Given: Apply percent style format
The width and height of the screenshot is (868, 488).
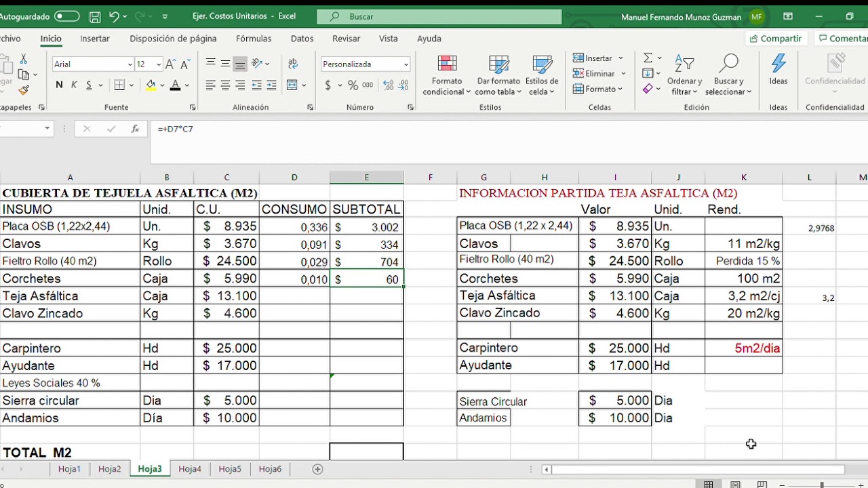Looking at the screenshot, I should click(x=353, y=85).
